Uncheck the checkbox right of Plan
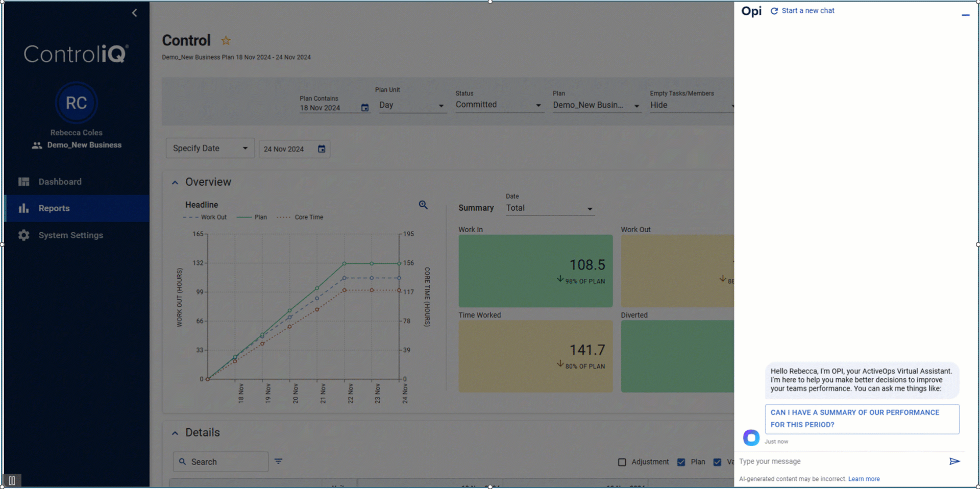 (717, 462)
